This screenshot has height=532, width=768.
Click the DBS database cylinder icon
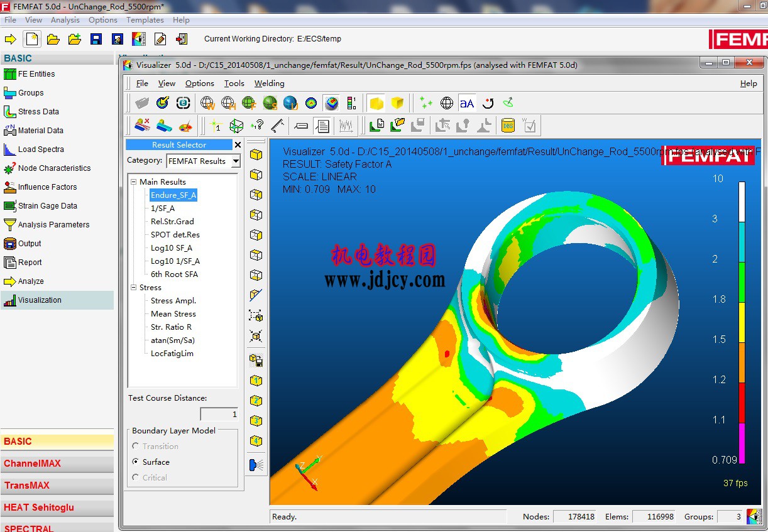point(508,126)
